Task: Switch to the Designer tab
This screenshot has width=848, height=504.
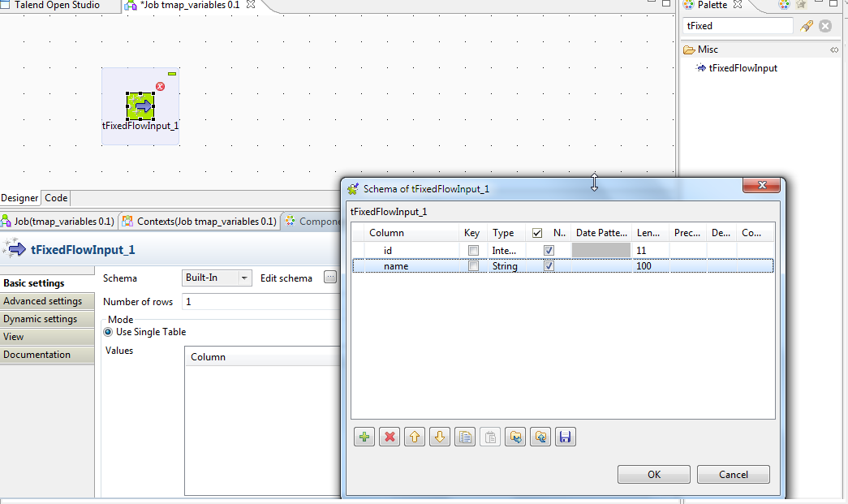Action: (x=19, y=198)
